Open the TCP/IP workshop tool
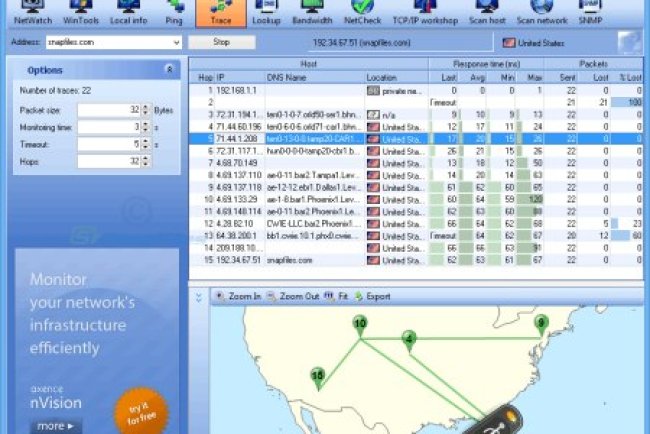Viewport: 650px width, 434px height. [426, 12]
